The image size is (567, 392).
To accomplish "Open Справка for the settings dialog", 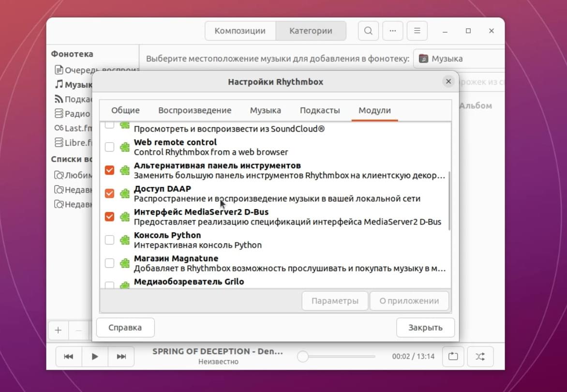I will (125, 328).
